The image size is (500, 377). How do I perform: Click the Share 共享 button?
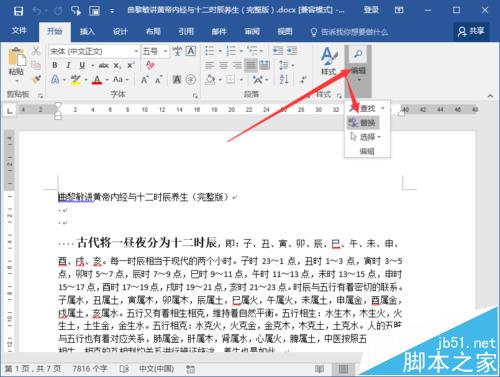[471, 32]
